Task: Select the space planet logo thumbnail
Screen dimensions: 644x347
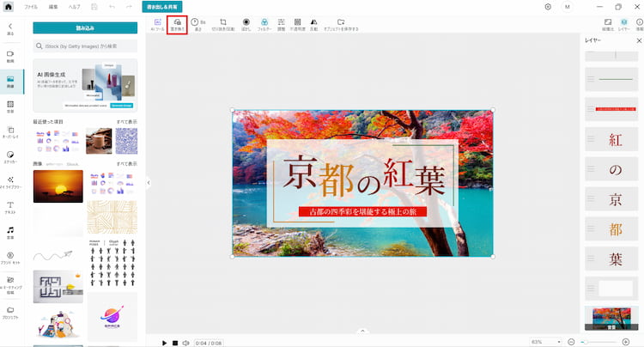Action: [112, 318]
